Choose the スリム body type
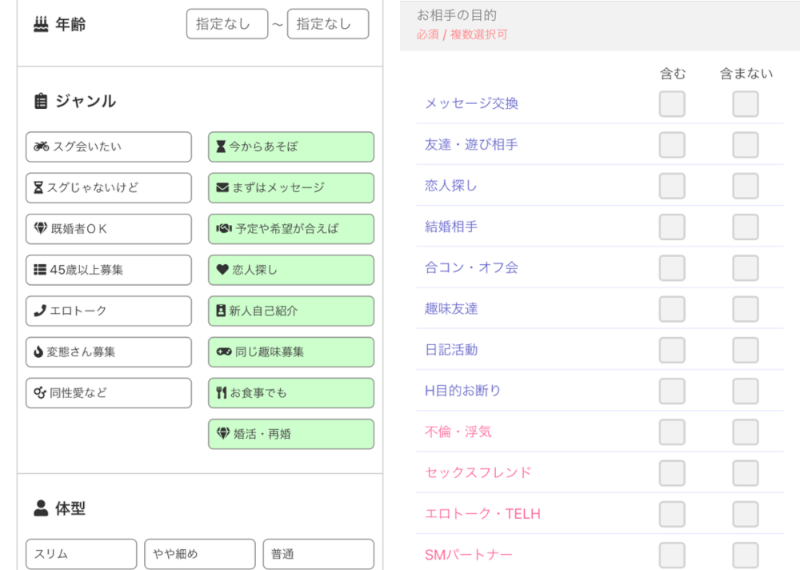Screen dimensions: 800x570 [x=81, y=554]
